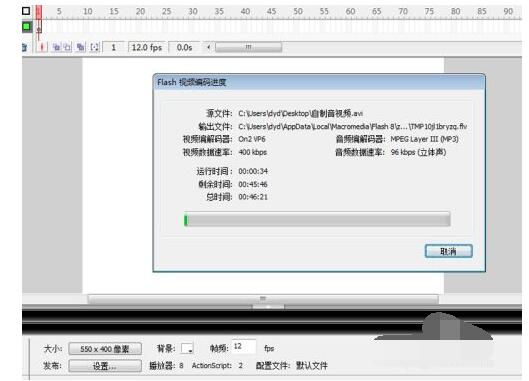Click frame 85 on the timeline ruler
This screenshot has width=529, height=381.
tap(481, 11)
